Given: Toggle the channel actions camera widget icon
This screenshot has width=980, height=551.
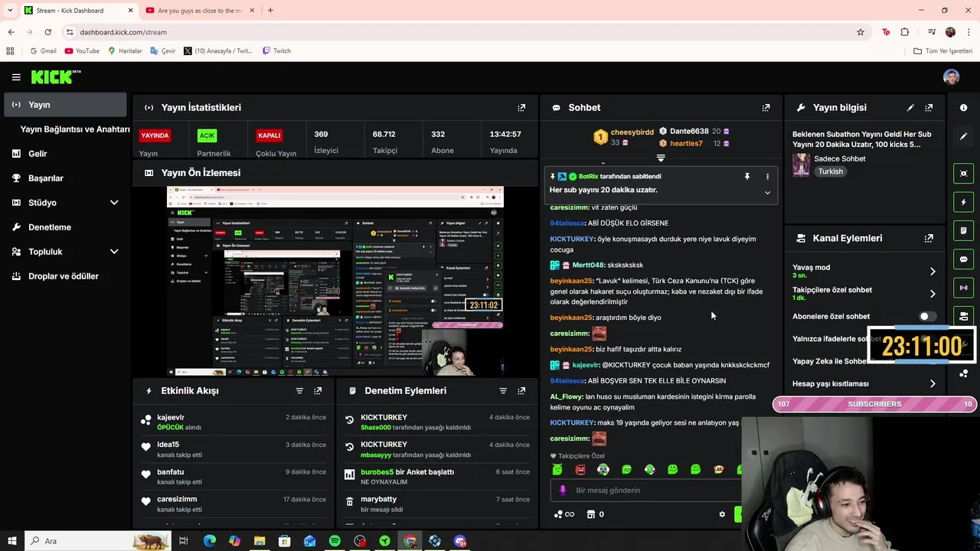Looking at the screenshot, I should pyautogui.click(x=963, y=316).
